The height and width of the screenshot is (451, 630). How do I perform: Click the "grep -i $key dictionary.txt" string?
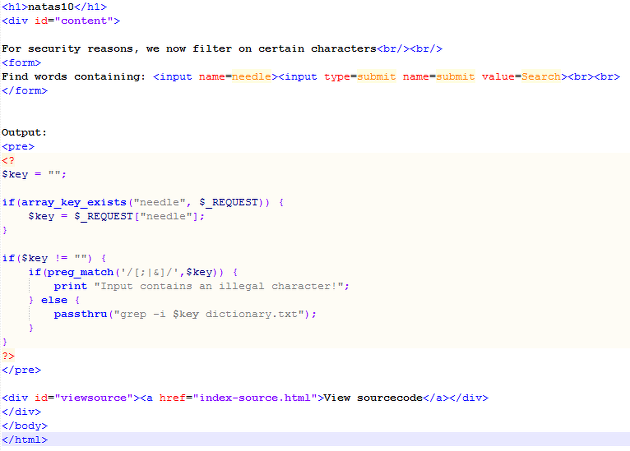pyautogui.click(x=209, y=314)
